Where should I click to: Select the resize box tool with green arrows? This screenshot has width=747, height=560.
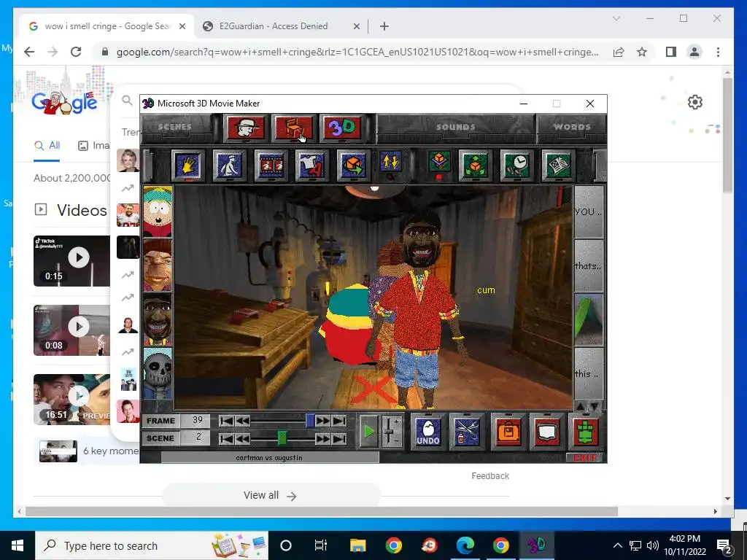click(x=475, y=166)
